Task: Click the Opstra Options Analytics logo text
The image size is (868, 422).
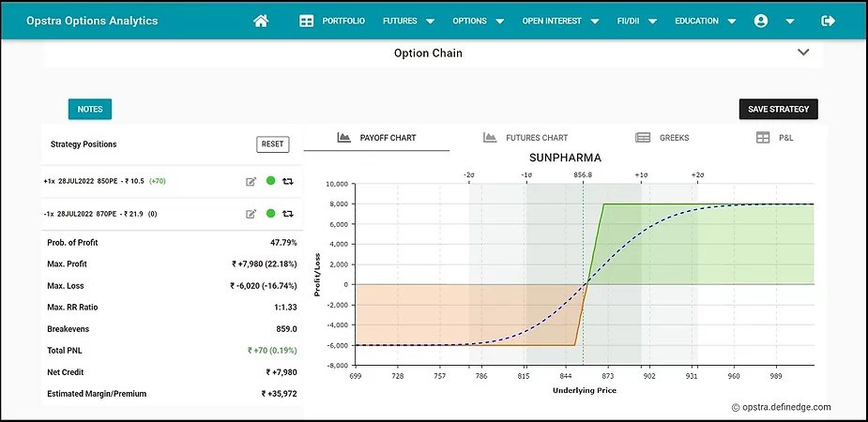Action: pyautogui.click(x=92, y=21)
